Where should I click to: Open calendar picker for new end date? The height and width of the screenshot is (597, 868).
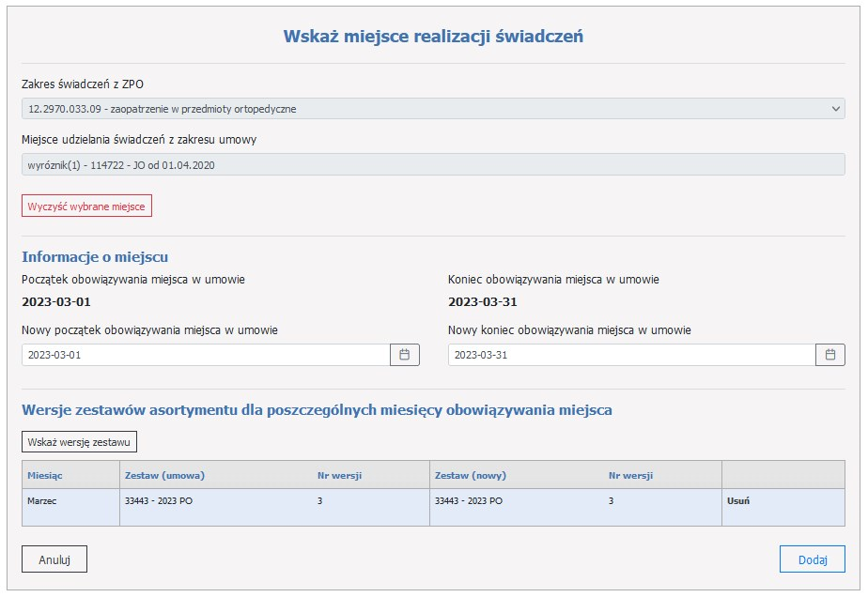[830, 355]
